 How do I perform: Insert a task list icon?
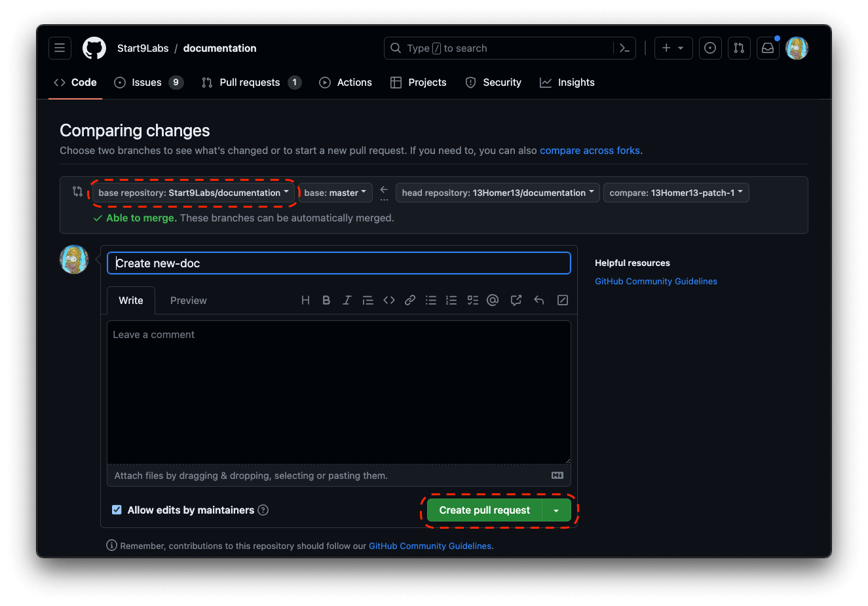(x=473, y=300)
